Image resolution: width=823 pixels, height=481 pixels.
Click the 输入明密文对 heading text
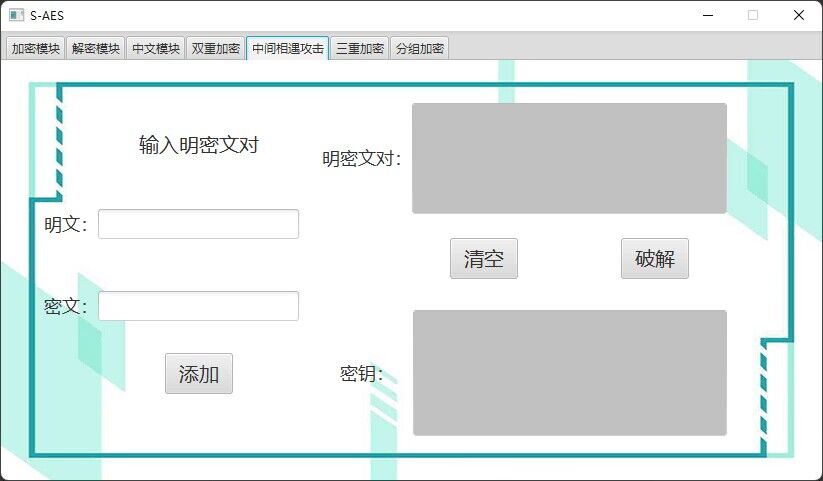click(x=199, y=145)
